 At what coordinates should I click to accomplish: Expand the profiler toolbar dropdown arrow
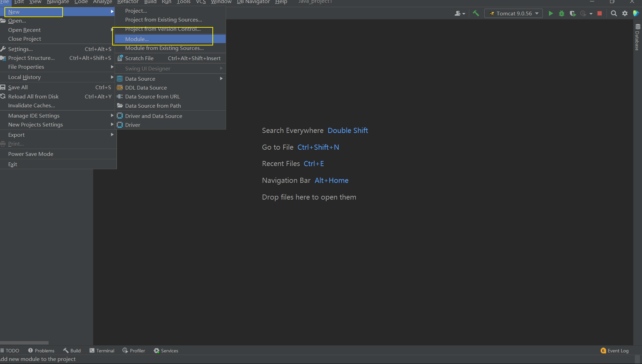[591, 14]
